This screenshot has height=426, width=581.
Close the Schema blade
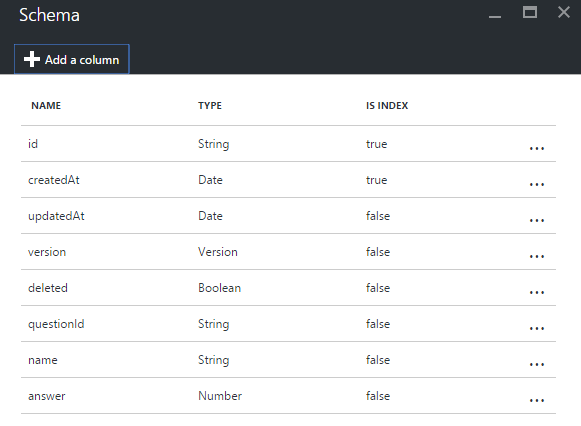pyautogui.click(x=564, y=12)
